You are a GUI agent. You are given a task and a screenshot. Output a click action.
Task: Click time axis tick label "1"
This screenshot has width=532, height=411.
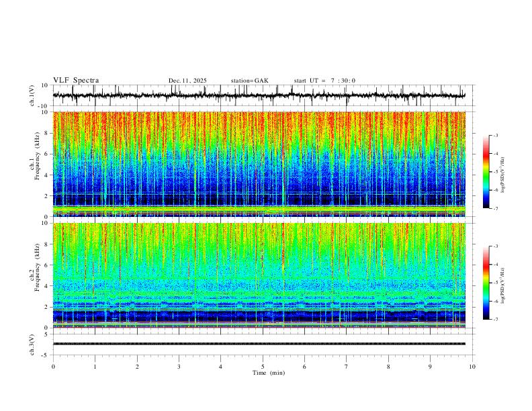pyautogui.click(x=95, y=367)
